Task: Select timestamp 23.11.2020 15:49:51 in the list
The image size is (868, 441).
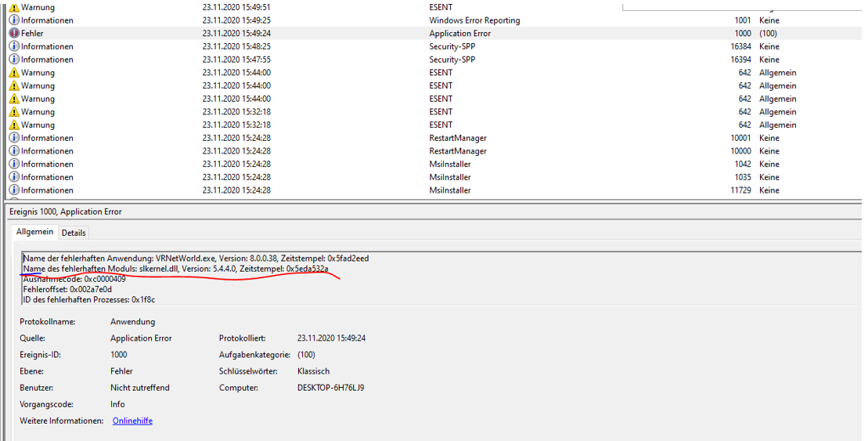Action: [x=236, y=7]
